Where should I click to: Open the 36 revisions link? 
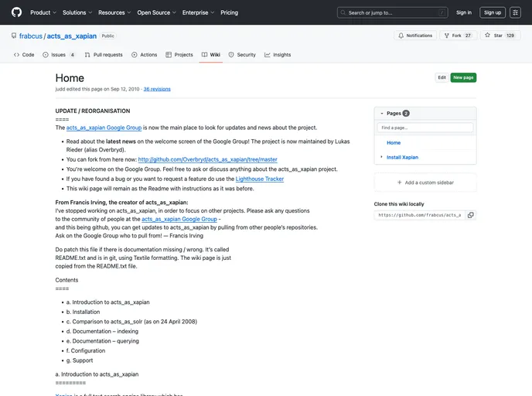click(x=157, y=89)
